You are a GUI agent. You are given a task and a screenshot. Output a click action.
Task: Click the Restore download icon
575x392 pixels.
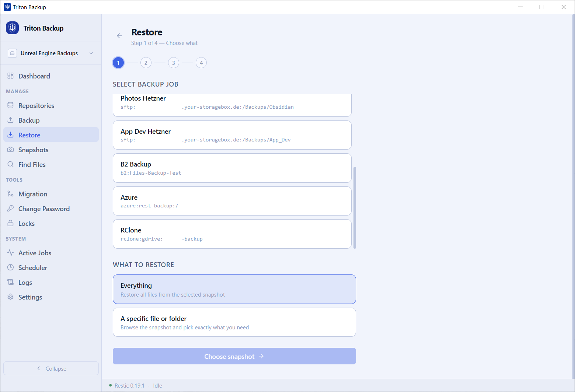pyautogui.click(x=10, y=135)
